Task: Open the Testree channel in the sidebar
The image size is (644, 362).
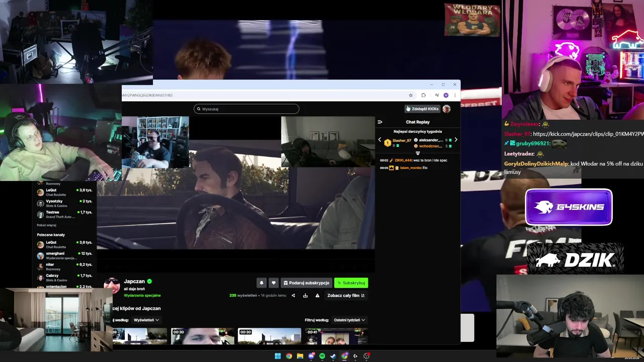Action: [64, 214]
